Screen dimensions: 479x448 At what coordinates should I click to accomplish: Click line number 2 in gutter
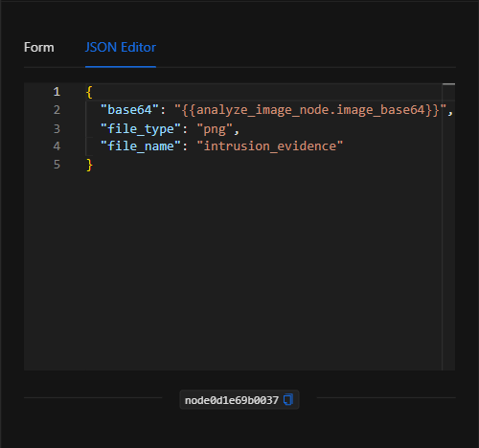pos(57,110)
